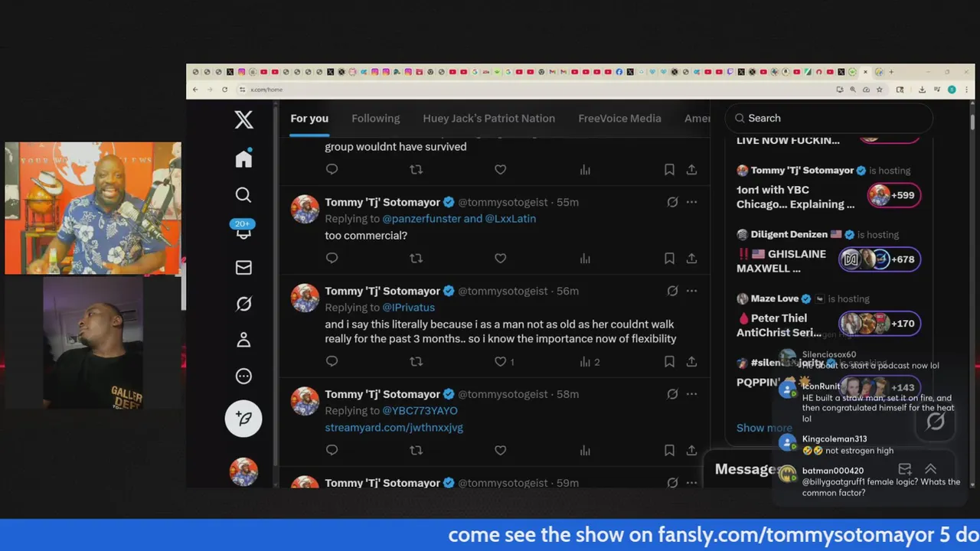Open more options on the 55m post
Image resolution: width=980 pixels, height=551 pixels.
pyautogui.click(x=691, y=202)
